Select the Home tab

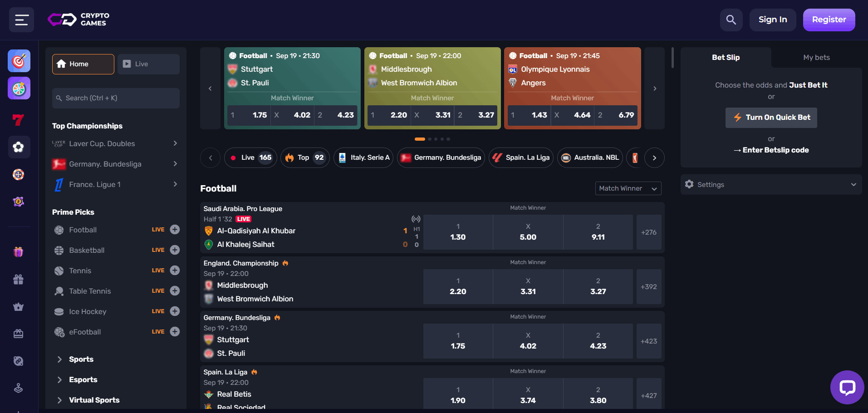pyautogui.click(x=83, y=64)
